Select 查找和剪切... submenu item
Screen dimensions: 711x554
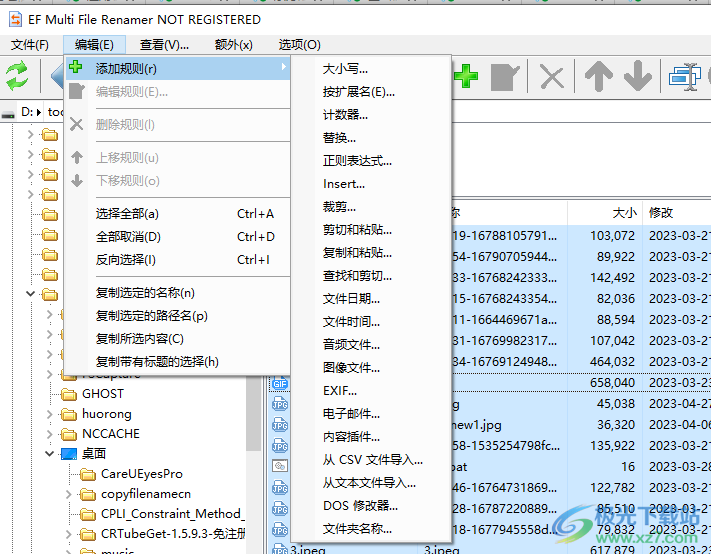tap(371, 276)
